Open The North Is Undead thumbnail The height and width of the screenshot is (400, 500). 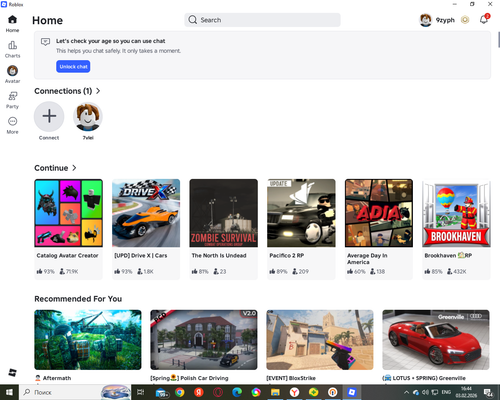coord(224,213)
